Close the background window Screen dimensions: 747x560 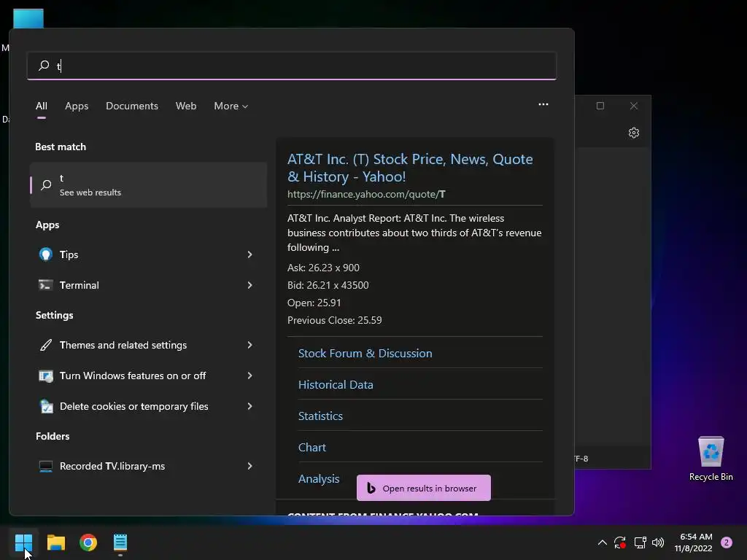click(x=634, y=106)
